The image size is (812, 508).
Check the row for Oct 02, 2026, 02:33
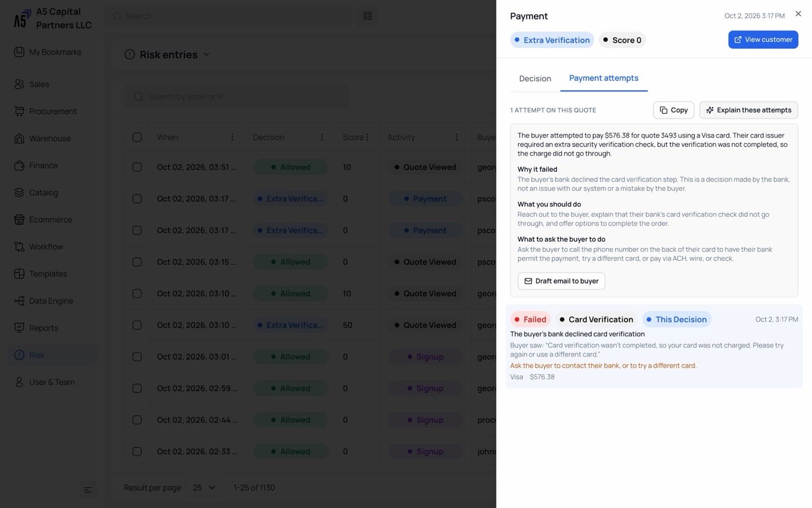coord(137,452)
